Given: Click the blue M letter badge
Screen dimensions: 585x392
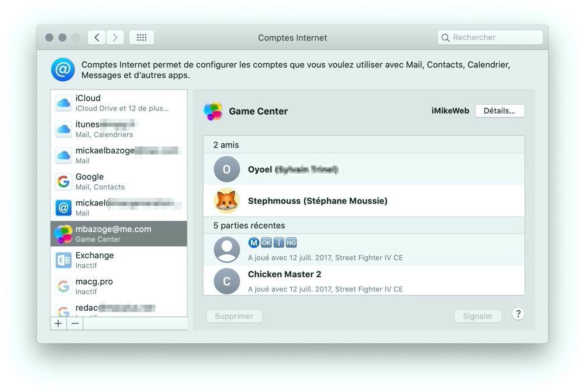Looking at the screenshot, I should [254, 243].
